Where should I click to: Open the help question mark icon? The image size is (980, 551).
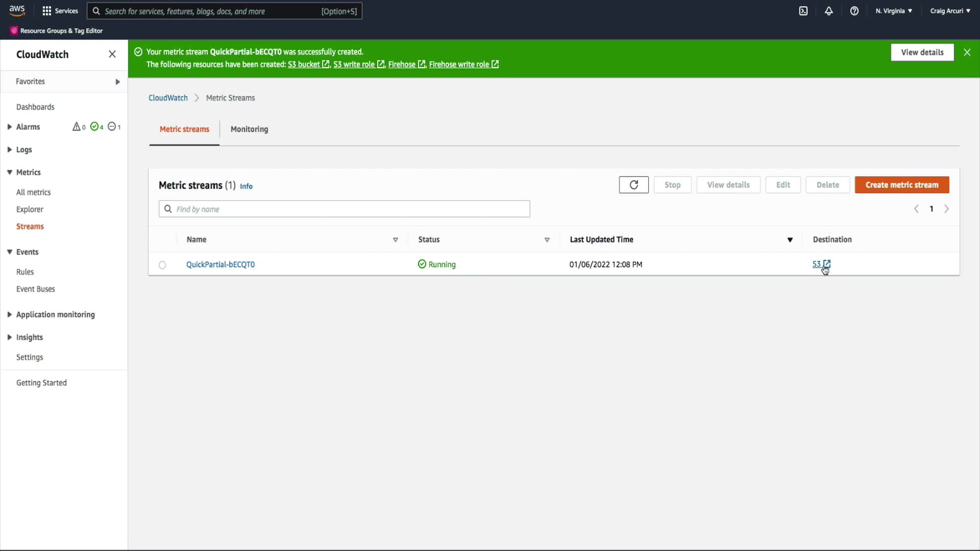coord(854,11)
